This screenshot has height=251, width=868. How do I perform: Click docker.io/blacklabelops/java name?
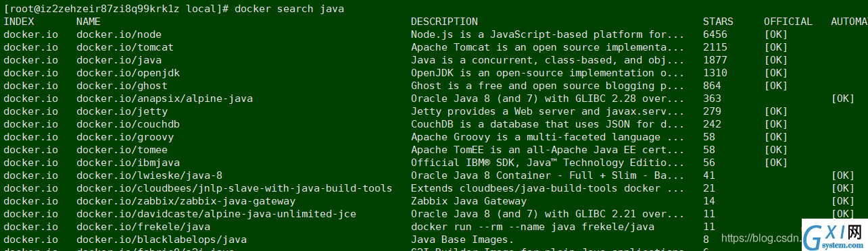click(162, 240)
